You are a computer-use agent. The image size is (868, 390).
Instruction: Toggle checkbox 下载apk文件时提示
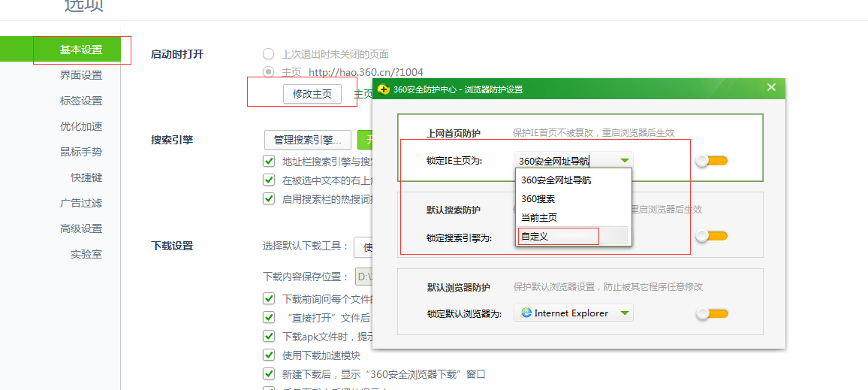(269, 336)
